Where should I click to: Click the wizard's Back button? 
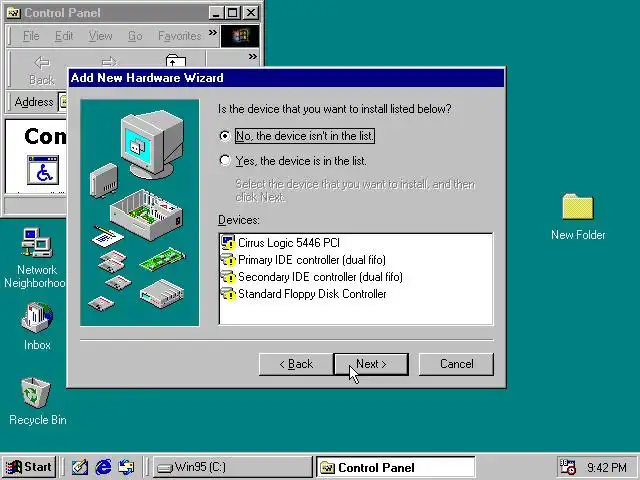pyautogui.click(x=296, y=364)
